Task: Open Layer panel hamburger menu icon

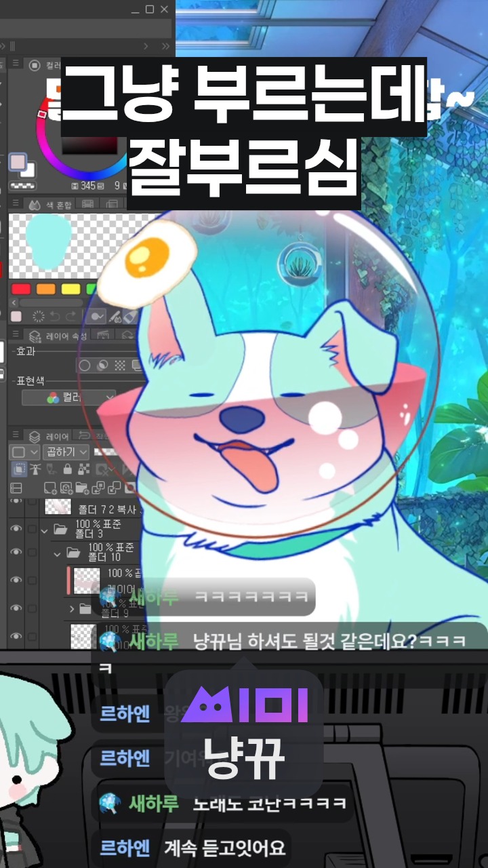Action: coord(14,436)
